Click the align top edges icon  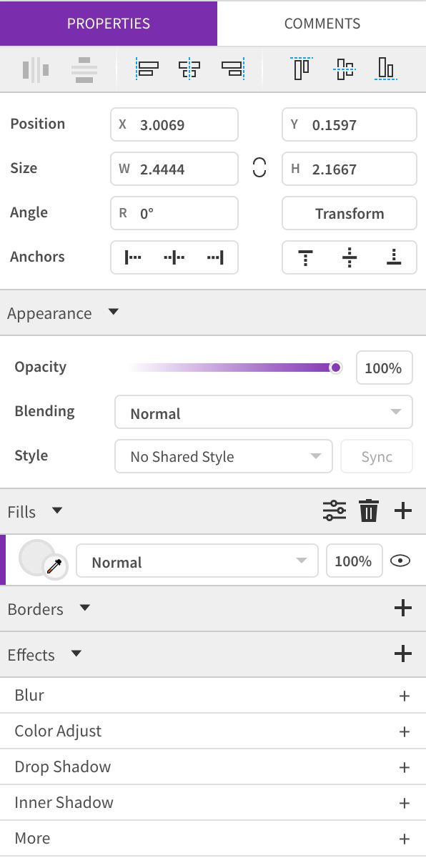pyautogui.click(x=302, y=69)
